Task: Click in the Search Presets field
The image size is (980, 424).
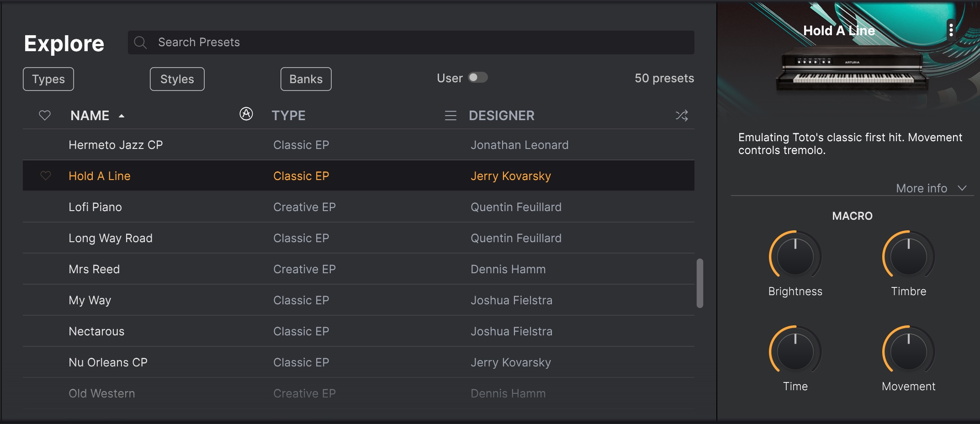Action: tap(411, 42)
